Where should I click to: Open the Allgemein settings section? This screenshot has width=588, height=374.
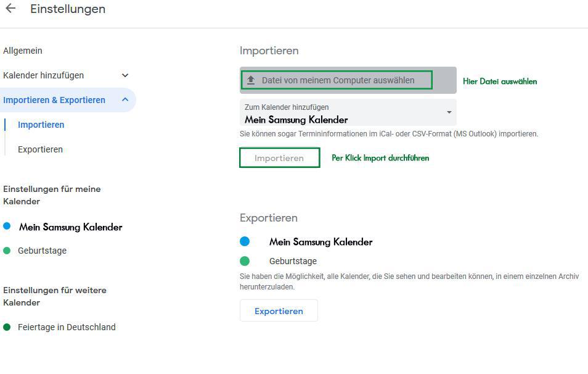click(x=23, y=51)
